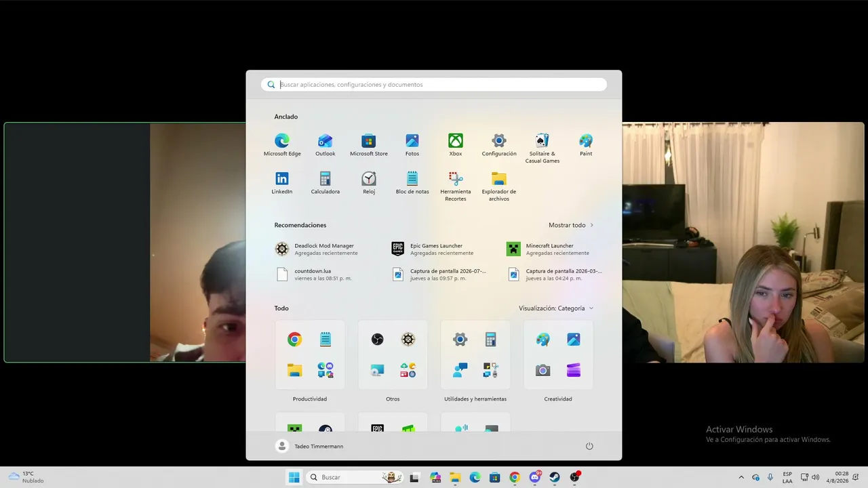
Task: Launch Solitaire & Casual Games
Action: coord(542,148)
